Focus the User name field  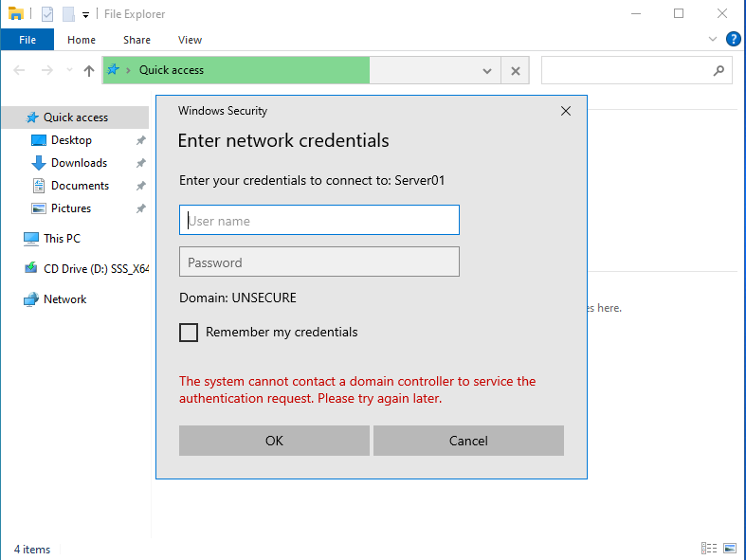(x=319, y=221)
